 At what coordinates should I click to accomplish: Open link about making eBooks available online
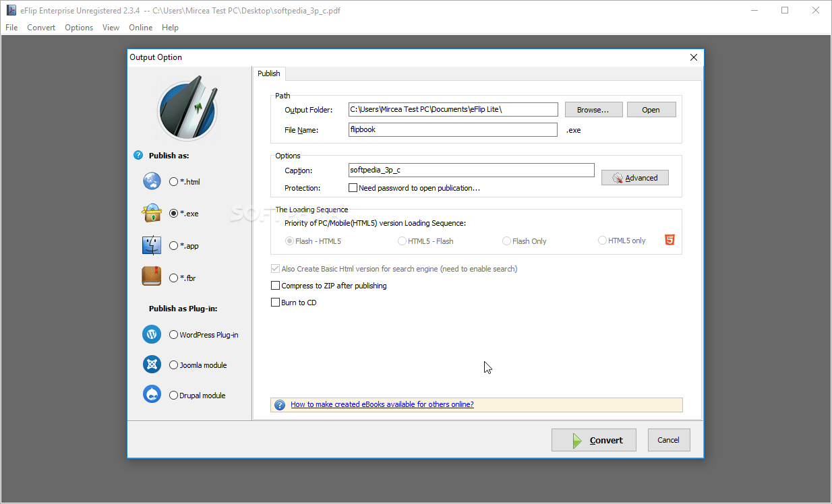tap(382, 405)
